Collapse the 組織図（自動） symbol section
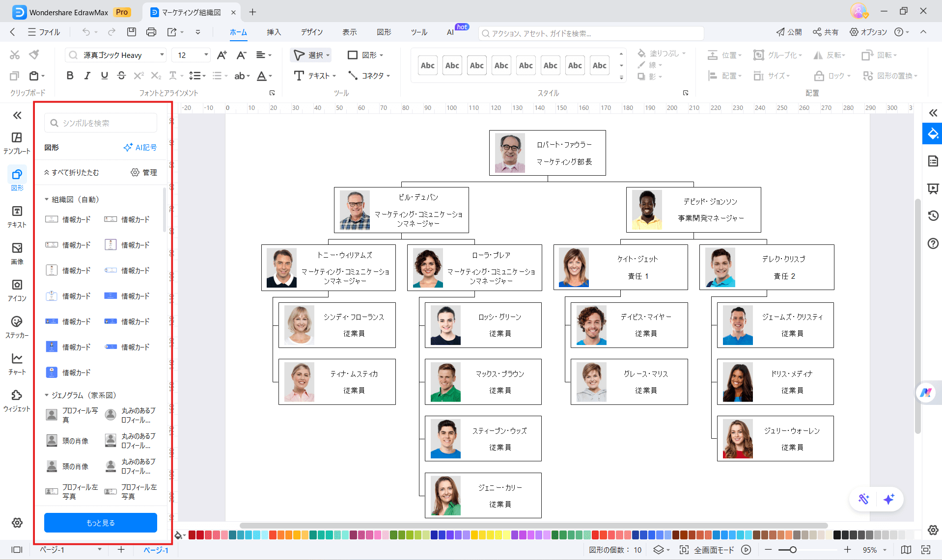 point(46,199)
